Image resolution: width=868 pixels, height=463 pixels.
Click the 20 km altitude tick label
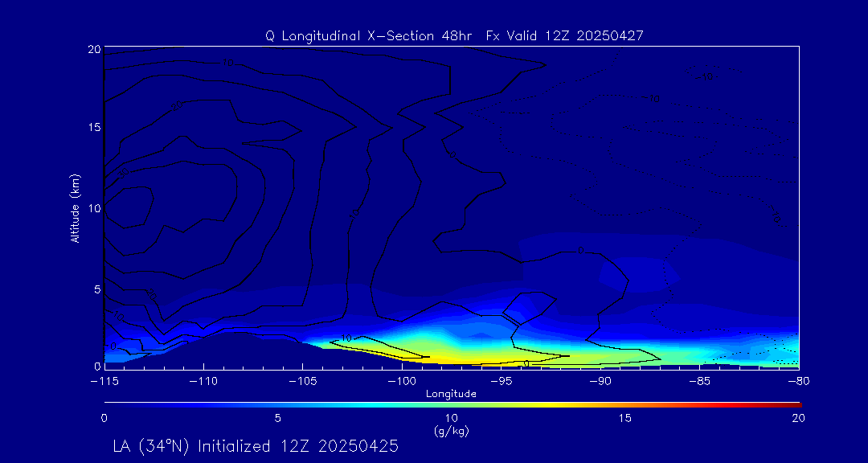(92, 49)
